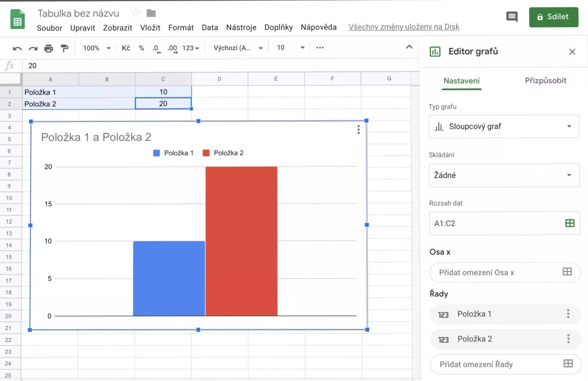Viewport: 588px width, 381px height.
Task: Open the Zobrazit menu
Action: [117, 28]
